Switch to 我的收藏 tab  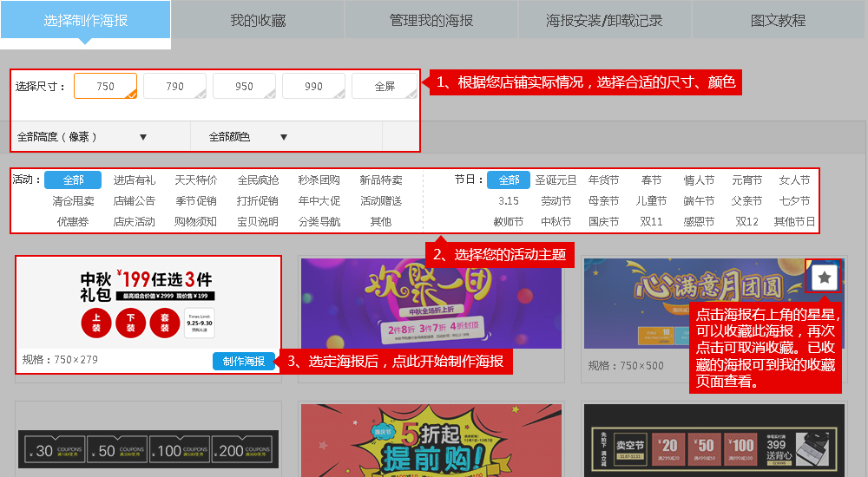pyautogui.click(x=258, y=21)
